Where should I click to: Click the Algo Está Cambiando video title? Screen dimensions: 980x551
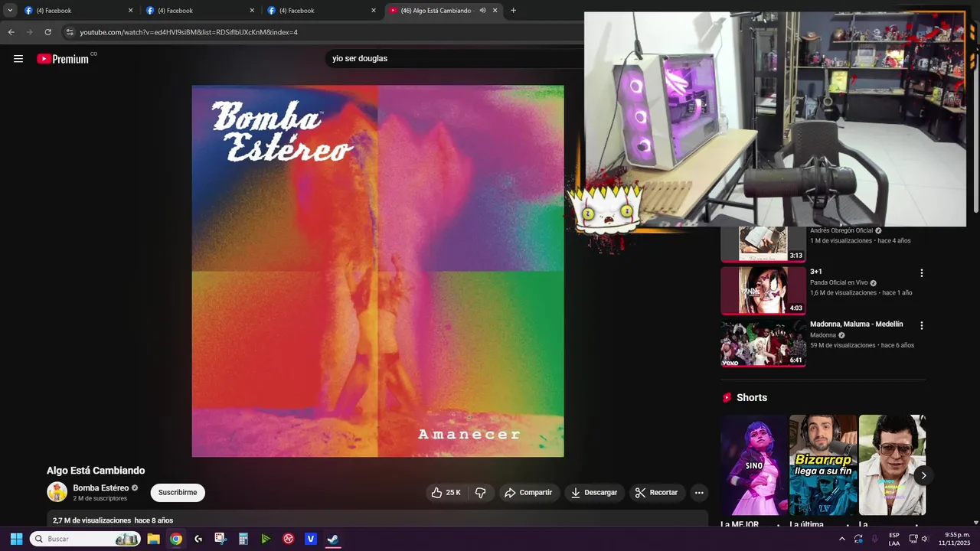point(96,471)
